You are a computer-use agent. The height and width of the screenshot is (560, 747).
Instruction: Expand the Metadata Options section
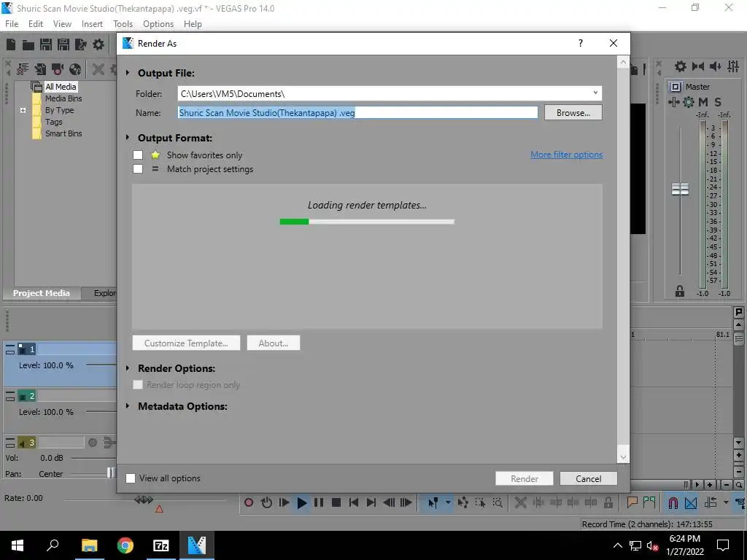(128, 406)
